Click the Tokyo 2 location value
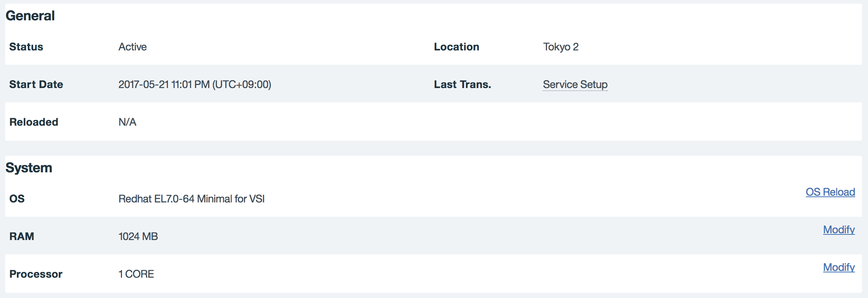Screen dimensions: 868x298 561,47
